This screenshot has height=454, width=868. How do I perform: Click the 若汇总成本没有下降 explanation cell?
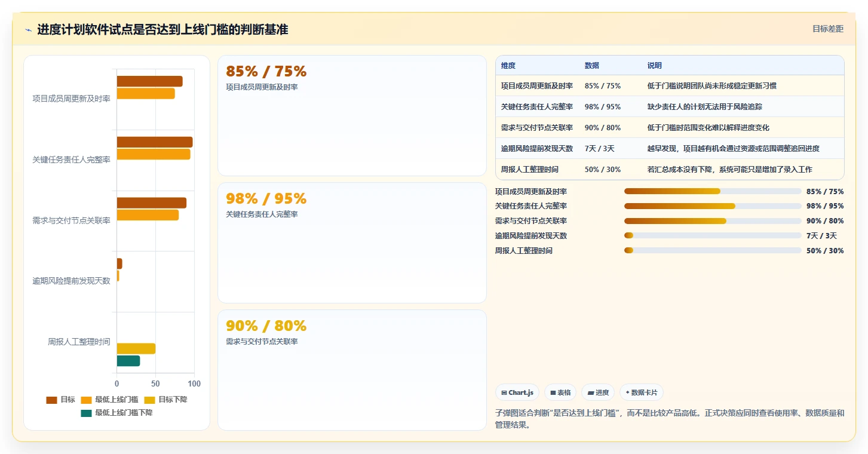click(x=743, y=170)
